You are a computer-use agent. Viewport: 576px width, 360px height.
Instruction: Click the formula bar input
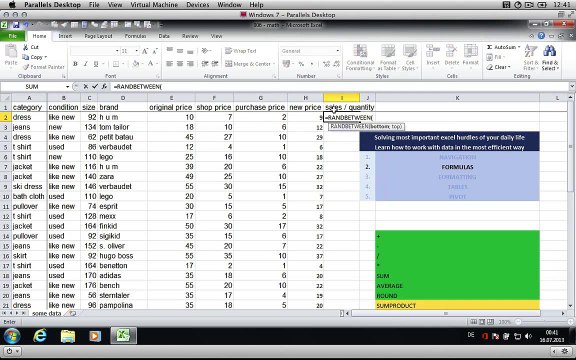coord(340,87)
